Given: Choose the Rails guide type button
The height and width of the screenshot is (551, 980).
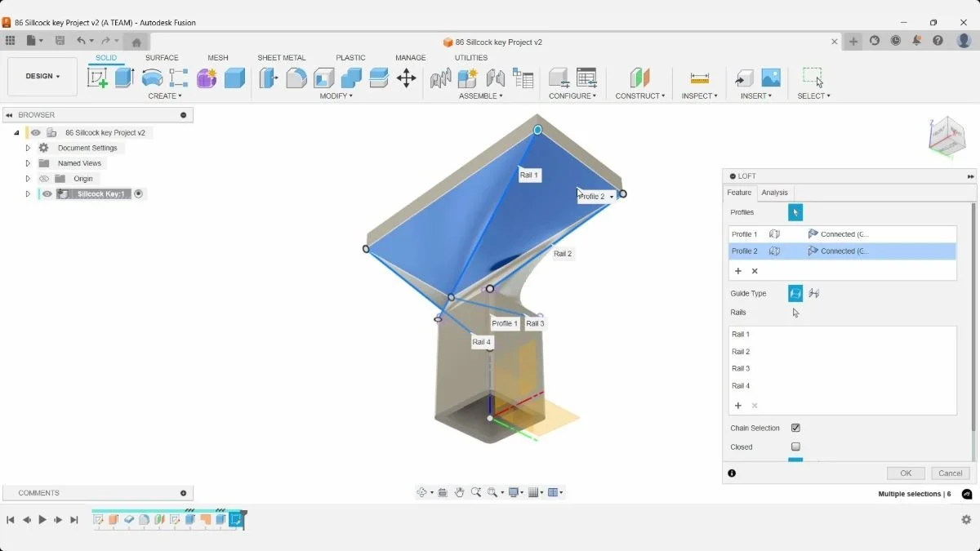Looking at the screenshot, I should [795, 294].
